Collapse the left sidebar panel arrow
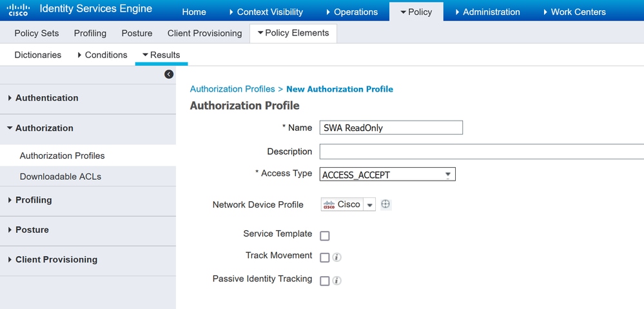The image size is (644, 309). click(169, 74)
